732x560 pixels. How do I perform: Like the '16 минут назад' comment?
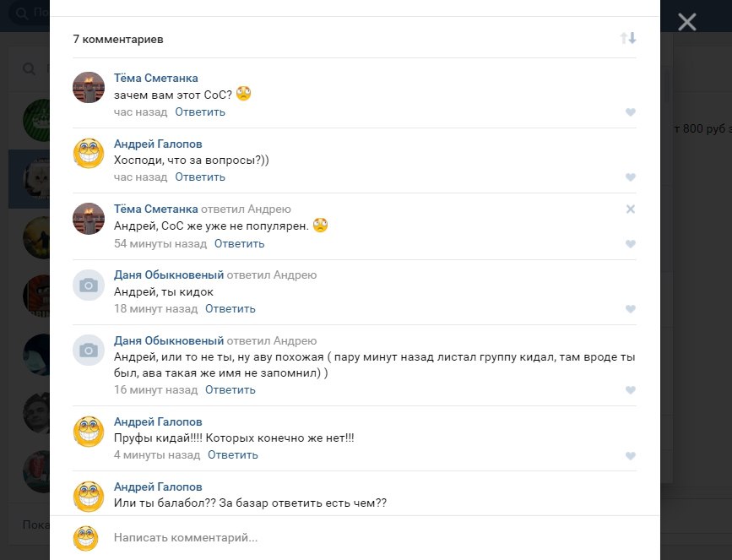pos(630,390)
